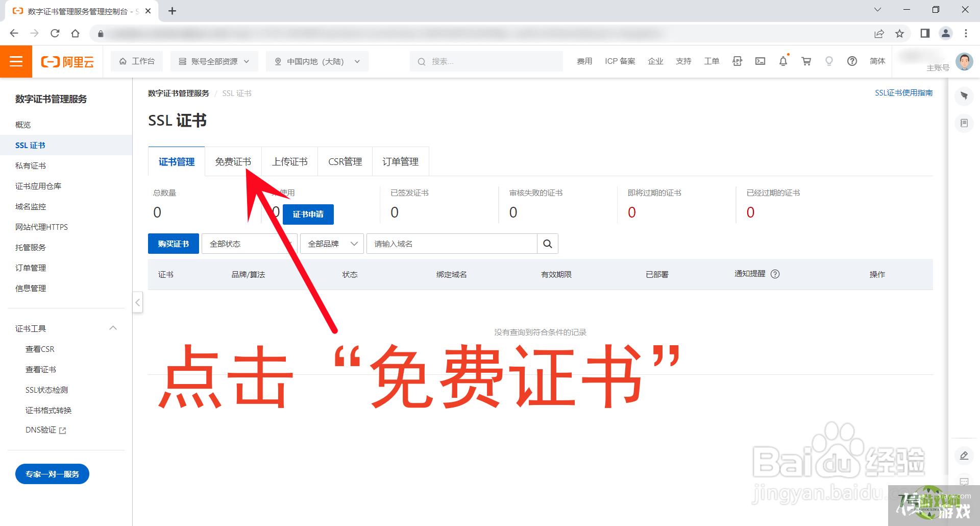Open the 工单 menu
Viewport: 980px width, 526px height.
point(712,61)
